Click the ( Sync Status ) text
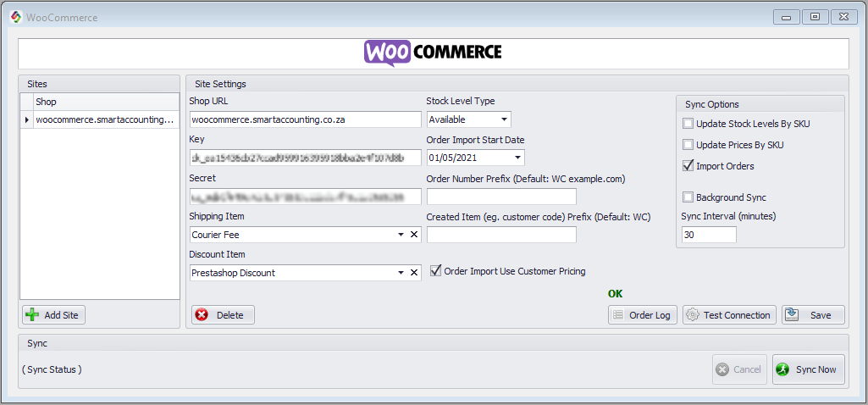The image size is (868, 405). tap(52, 369)
